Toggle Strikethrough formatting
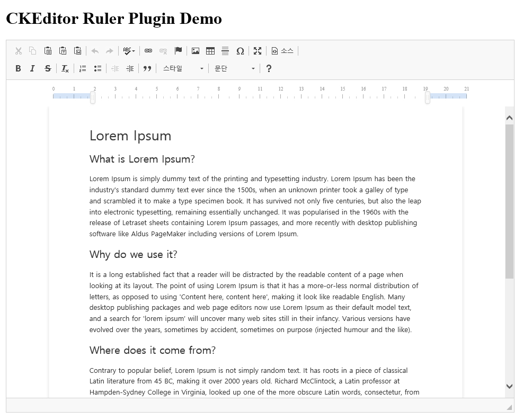Viewport: 523px width, 420px height. click(x=48, y=69)
